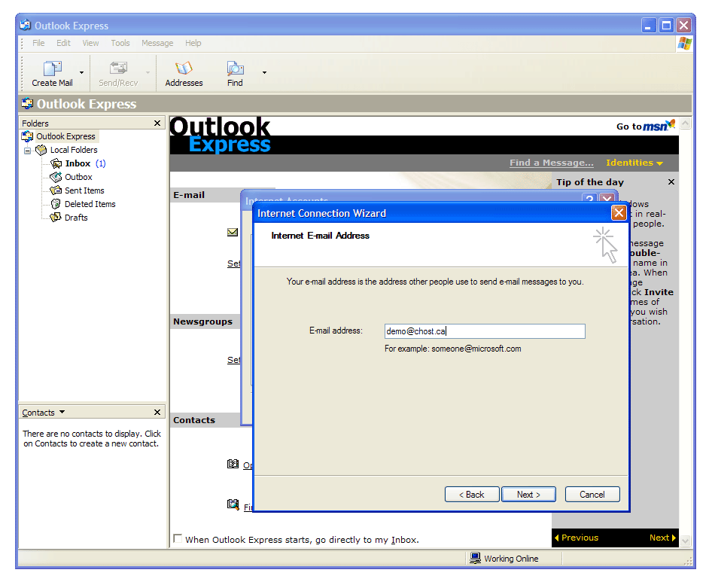Click the Find toolbar icon

(236, 68)
